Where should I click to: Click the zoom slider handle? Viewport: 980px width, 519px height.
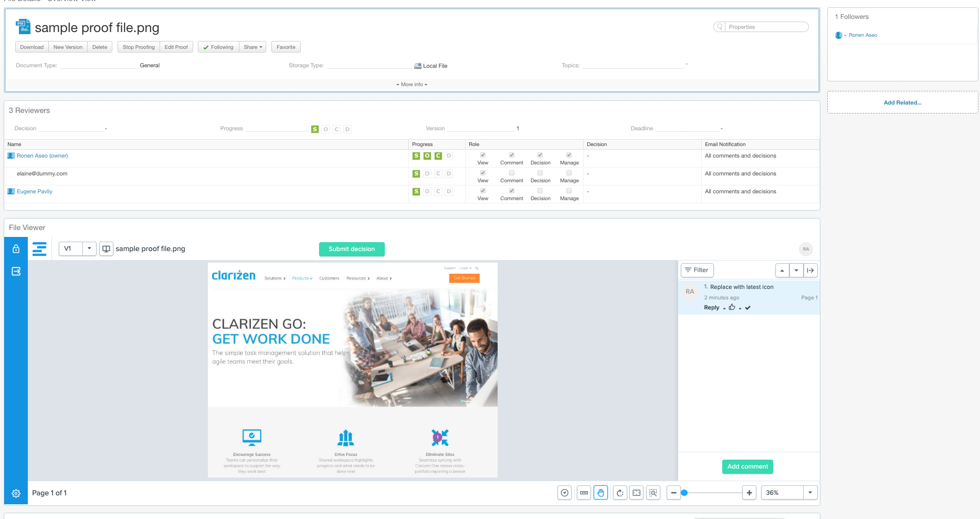click(684, 493)
